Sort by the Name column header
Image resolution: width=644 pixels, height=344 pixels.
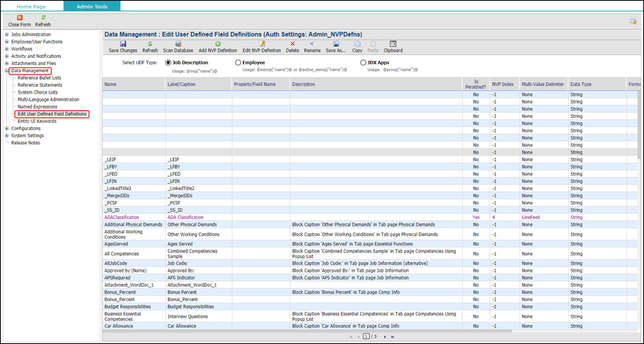[x=111, y=84]
